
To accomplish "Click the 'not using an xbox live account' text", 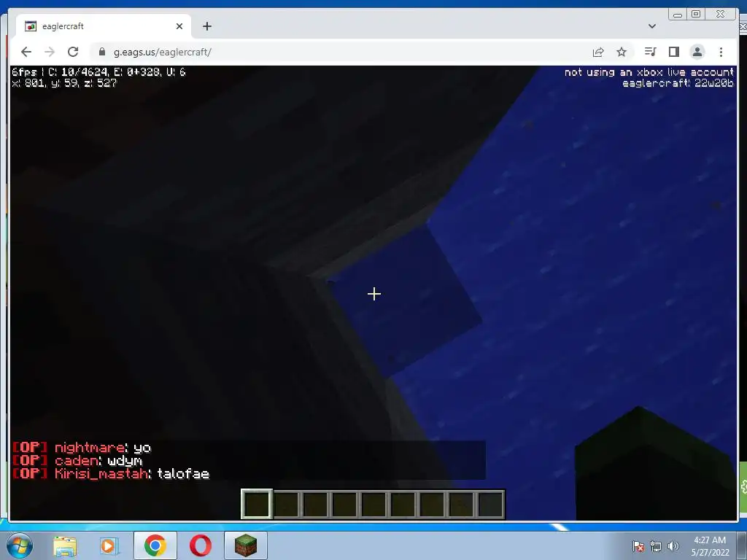I will (649, 72).
